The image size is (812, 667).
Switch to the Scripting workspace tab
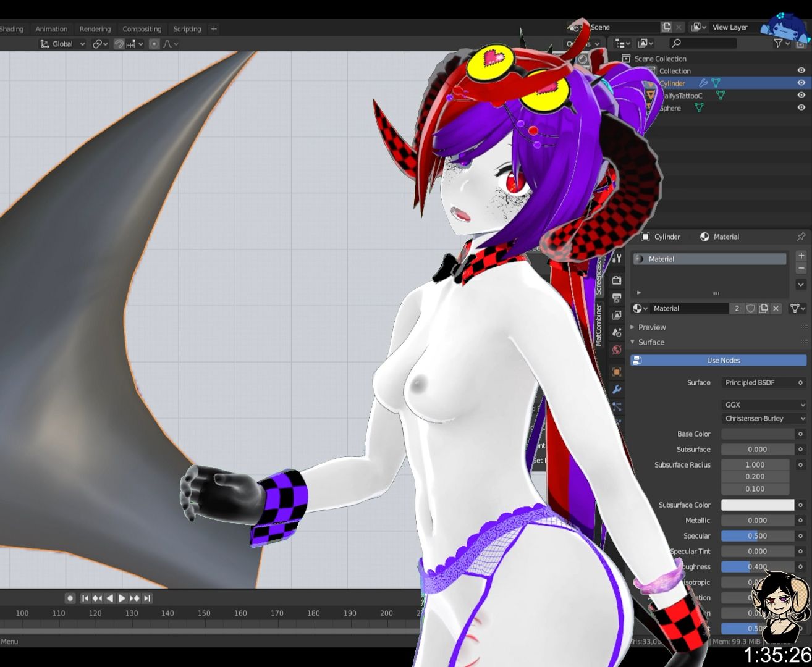(x=187, y=29)
